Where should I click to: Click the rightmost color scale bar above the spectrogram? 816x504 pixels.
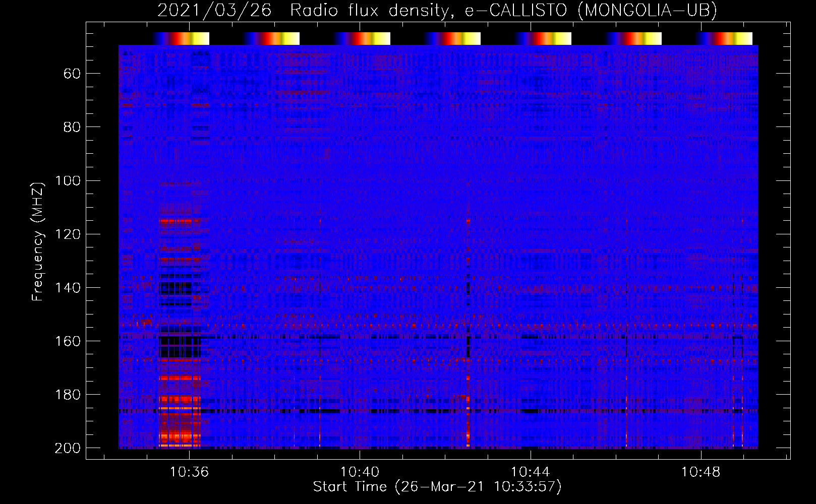coord(725,38)
